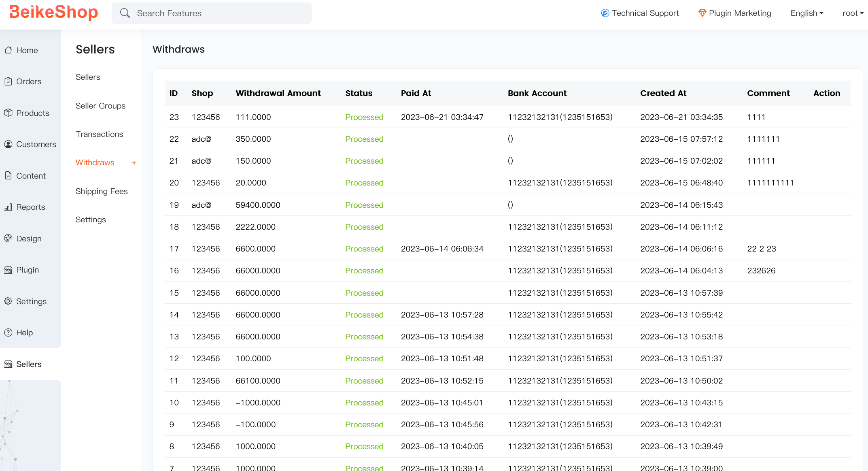
Task: Click the Created At column header
Action: click(x=663, y=93)
